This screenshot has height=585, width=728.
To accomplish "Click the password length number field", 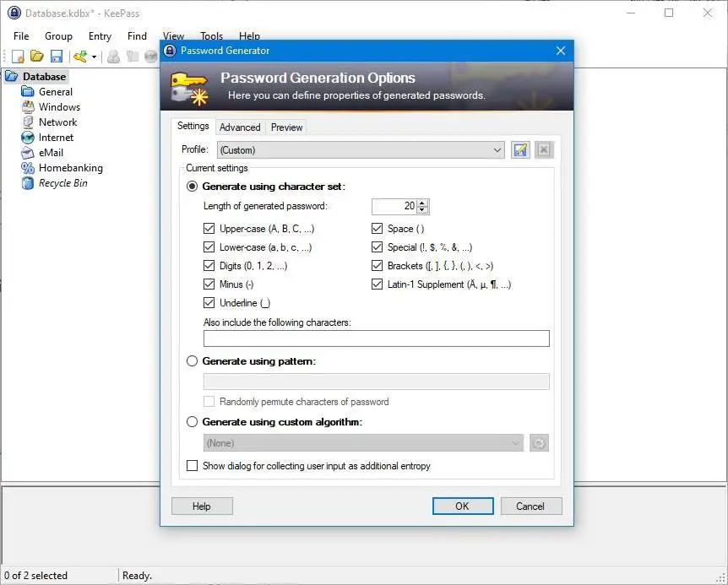I will pos(394,207).
